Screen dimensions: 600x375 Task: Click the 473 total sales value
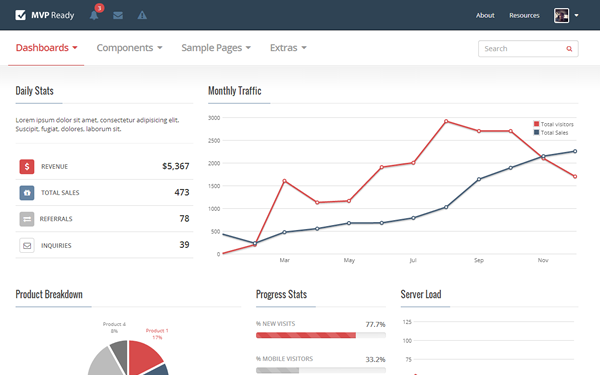182,192
